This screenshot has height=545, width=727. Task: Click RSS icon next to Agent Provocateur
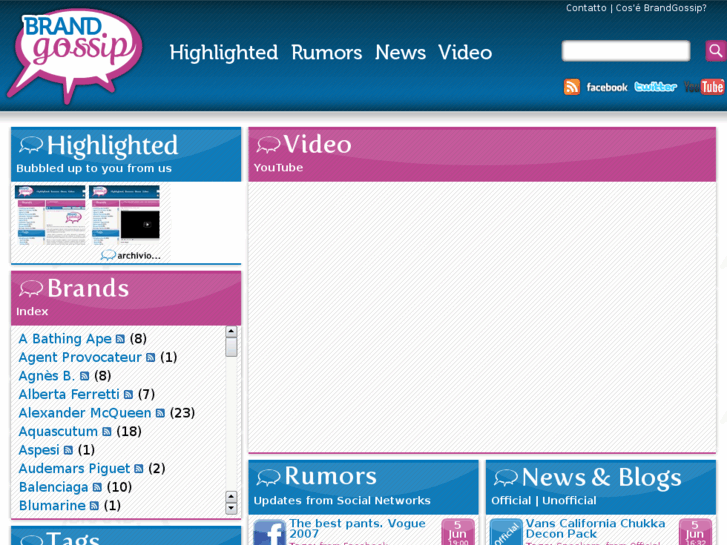pos(150,358)
